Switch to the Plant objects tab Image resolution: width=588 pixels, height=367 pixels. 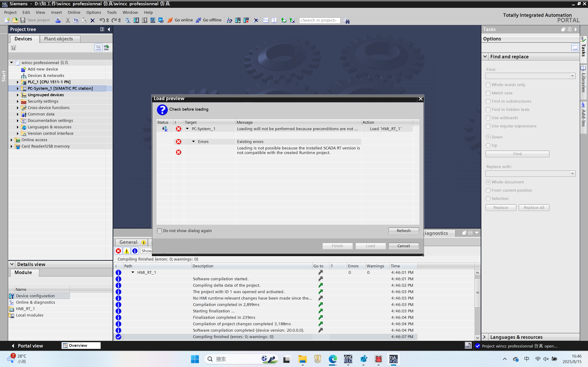click(58, 39)
